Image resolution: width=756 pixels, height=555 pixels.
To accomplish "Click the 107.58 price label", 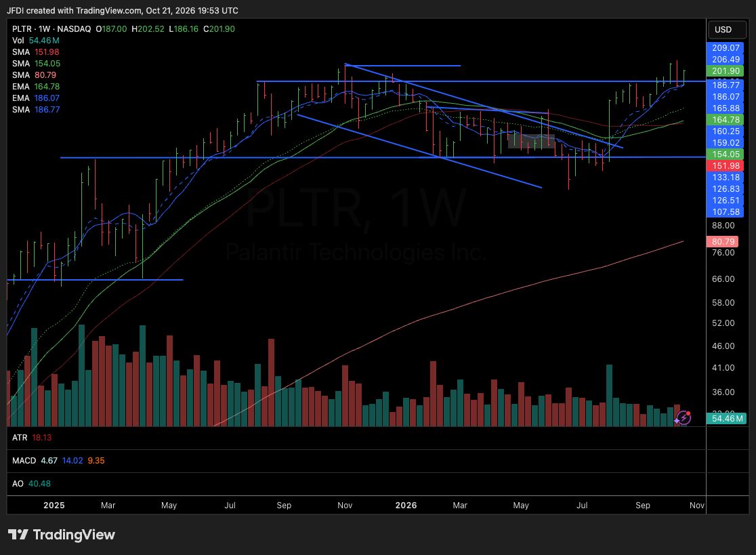I will [x=725, y=211].
